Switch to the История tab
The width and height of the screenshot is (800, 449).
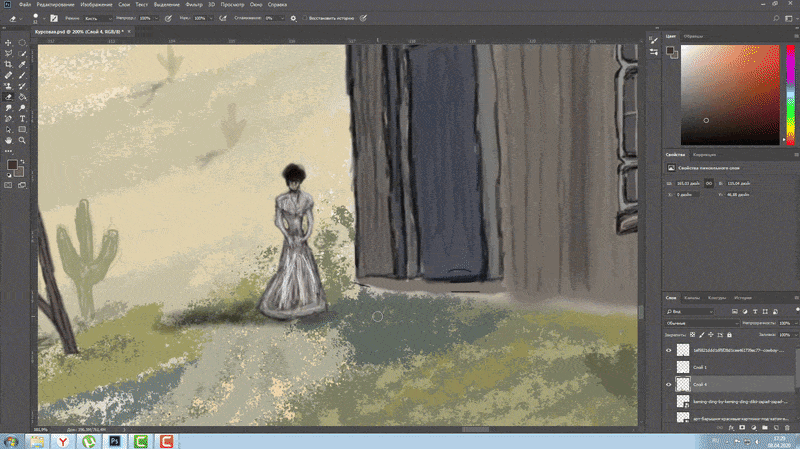point(743,298)
